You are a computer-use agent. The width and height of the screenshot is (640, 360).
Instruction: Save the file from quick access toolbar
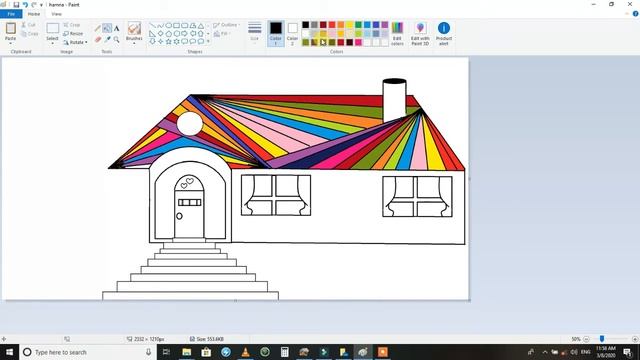click(x=16, y=4)
